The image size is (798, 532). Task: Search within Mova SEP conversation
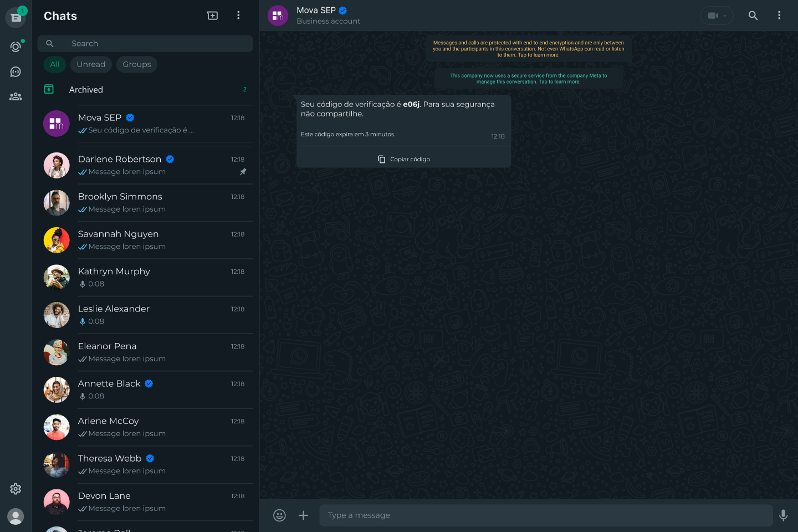753,16
